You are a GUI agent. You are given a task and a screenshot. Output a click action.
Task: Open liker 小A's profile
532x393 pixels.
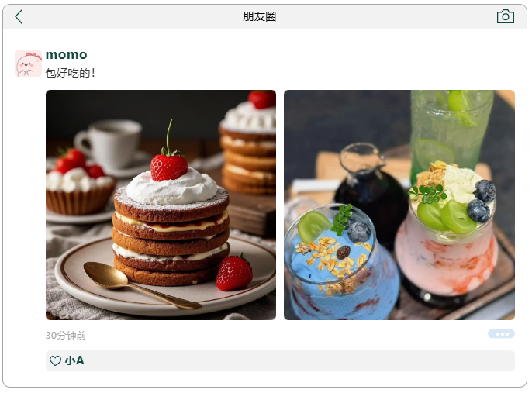coord(74,360)
